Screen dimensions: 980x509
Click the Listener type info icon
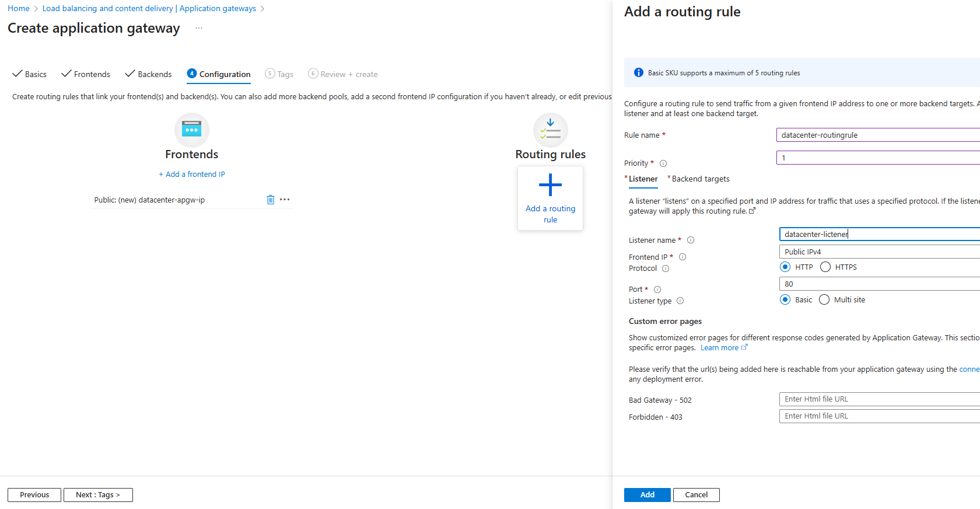(680, 301)
